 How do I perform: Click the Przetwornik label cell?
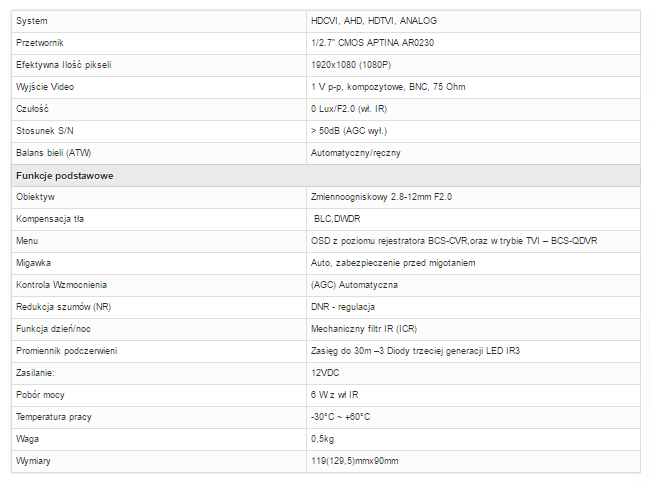coord(159,43)
